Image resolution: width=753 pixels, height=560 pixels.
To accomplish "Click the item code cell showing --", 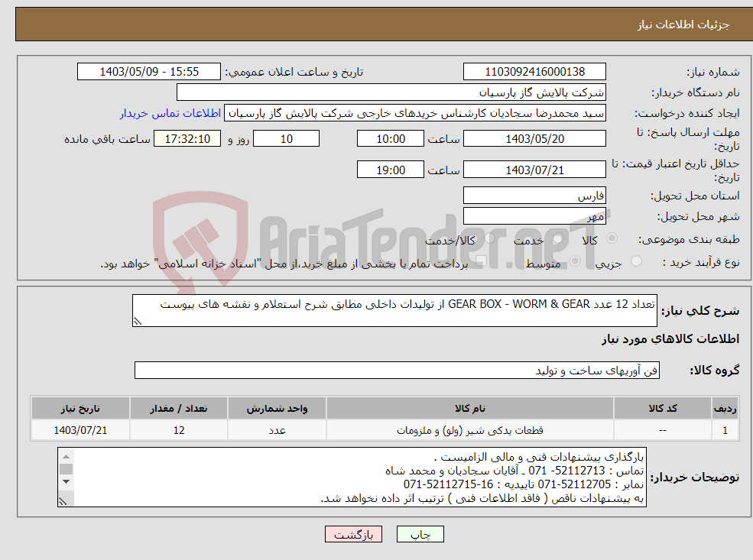I will pyautogui.click(x=663, y=430).
